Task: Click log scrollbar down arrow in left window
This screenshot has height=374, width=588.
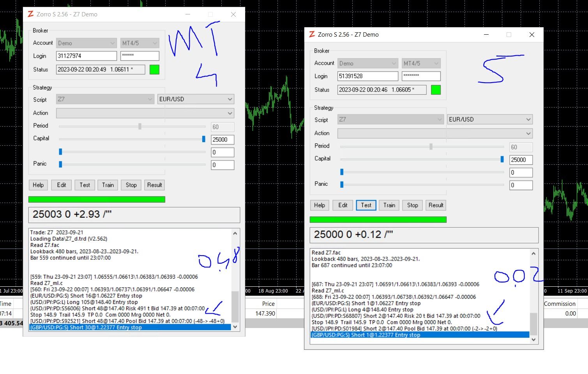Action: [x=235, y=327]
